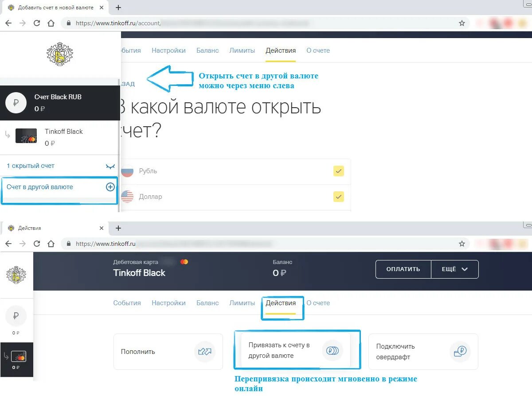Open the Настройки tab in lower window
This screenshot has height=396, width=532.
click(168, 303)
